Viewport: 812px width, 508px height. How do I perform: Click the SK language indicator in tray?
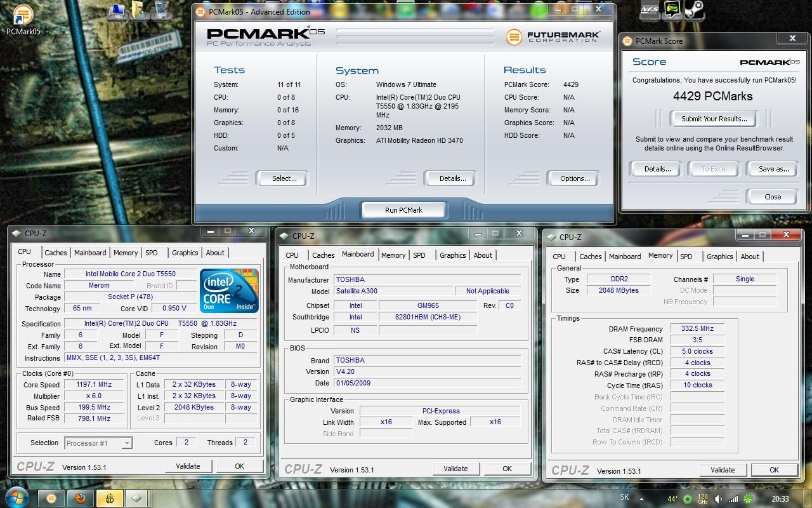pyautogui.click(x=625, y=498)
